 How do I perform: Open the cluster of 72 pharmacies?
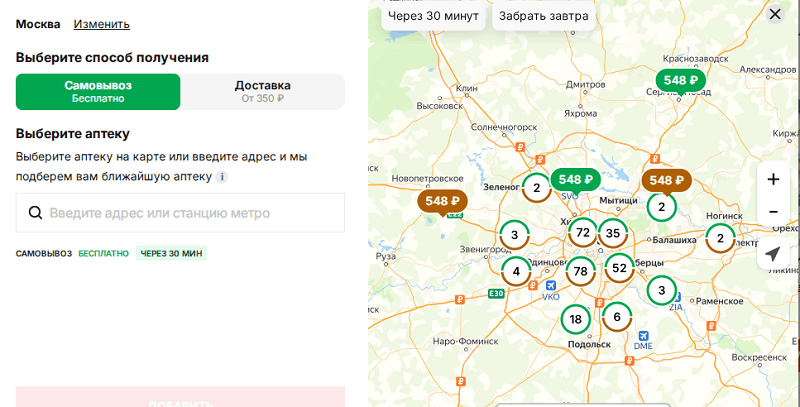pyautogui.click(x=583, y=233)
